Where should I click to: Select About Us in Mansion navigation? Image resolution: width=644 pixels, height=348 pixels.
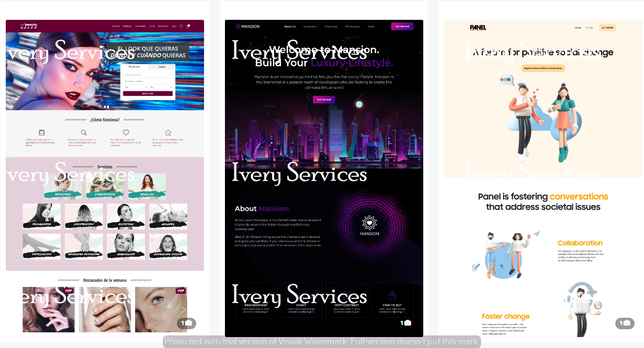290,26
